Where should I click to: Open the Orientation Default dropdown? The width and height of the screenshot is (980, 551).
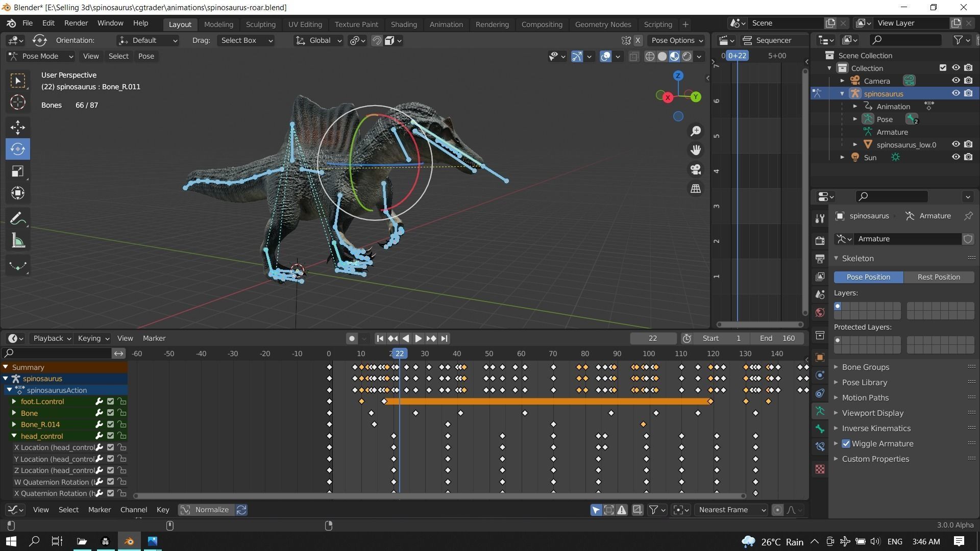(x=148, y=40)
